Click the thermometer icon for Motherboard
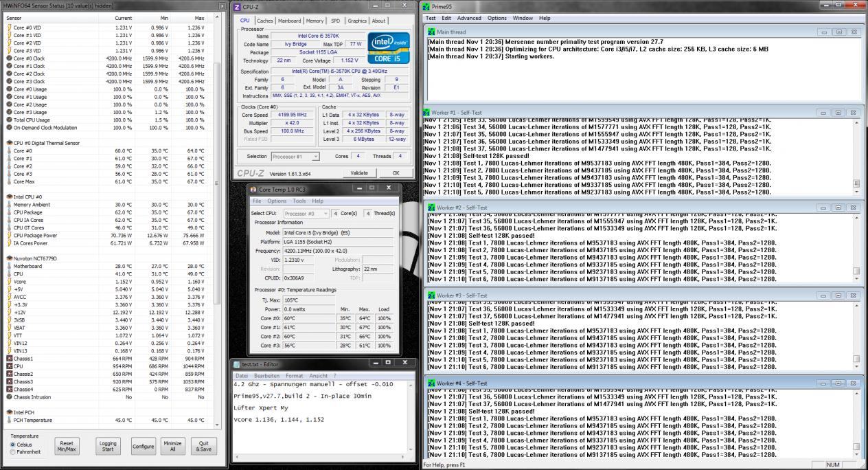868x470 pixels. point(9,266)
